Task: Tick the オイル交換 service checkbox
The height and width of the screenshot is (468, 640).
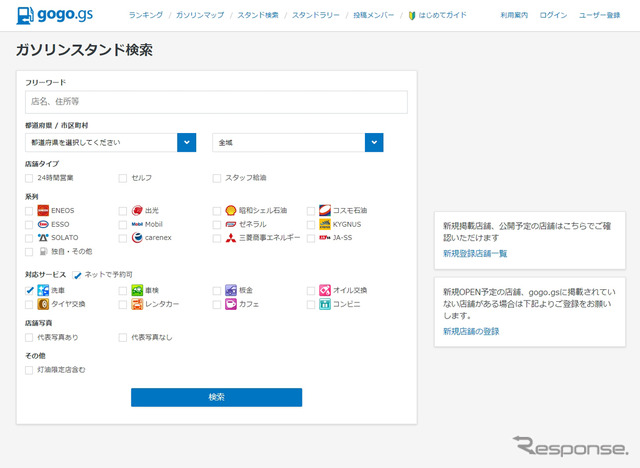Action: (311, 291)
